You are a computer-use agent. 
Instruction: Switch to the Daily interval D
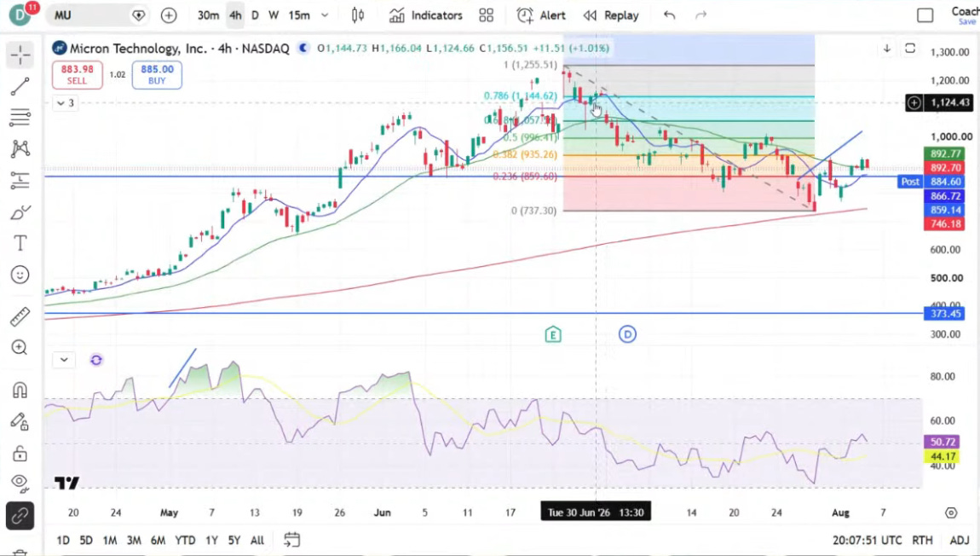[x=255, y=15]
